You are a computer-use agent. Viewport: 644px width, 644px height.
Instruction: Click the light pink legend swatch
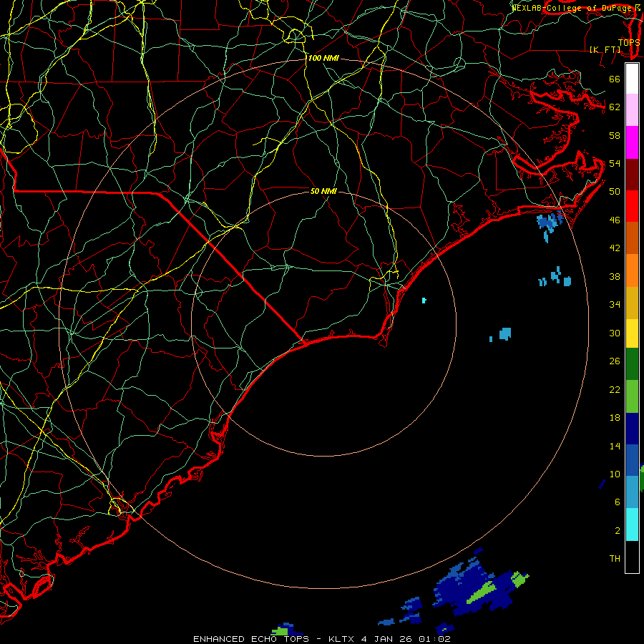632,110
